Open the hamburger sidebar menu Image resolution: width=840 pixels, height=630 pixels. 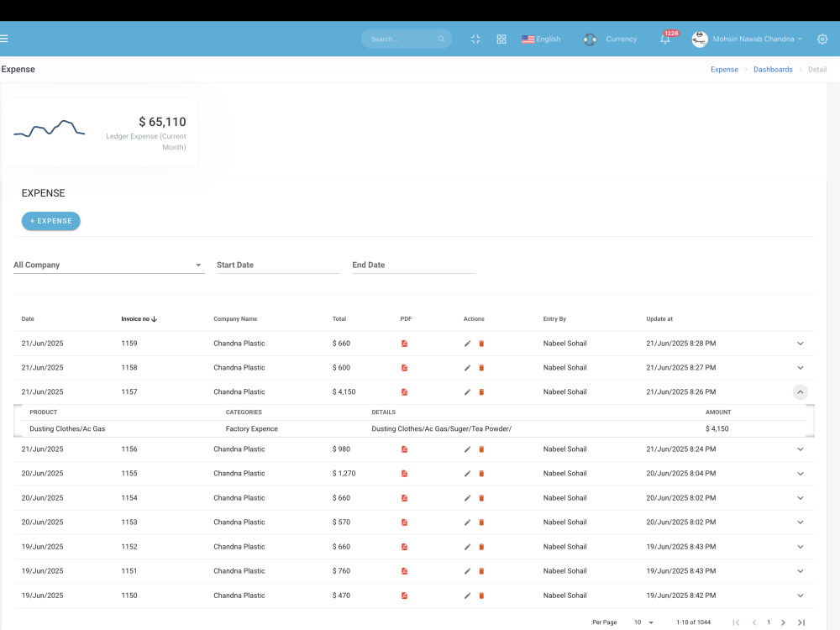pyautogui.click(x=3, y=39)
